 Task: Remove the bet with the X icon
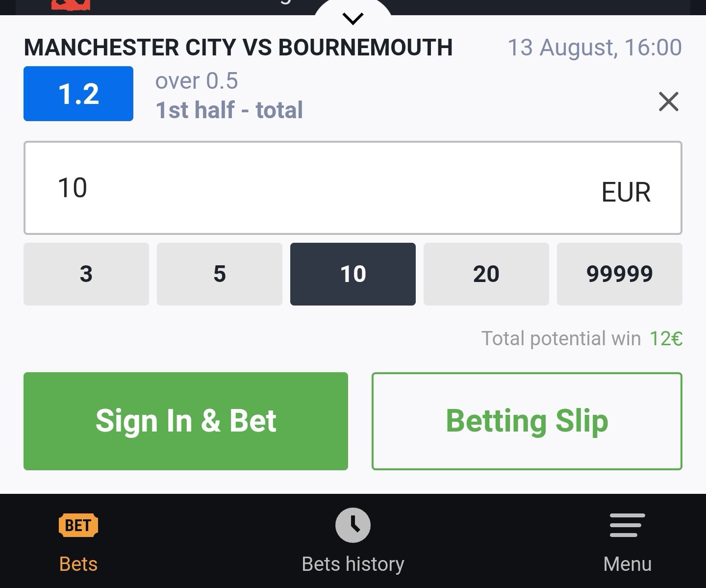pos(669,102)
